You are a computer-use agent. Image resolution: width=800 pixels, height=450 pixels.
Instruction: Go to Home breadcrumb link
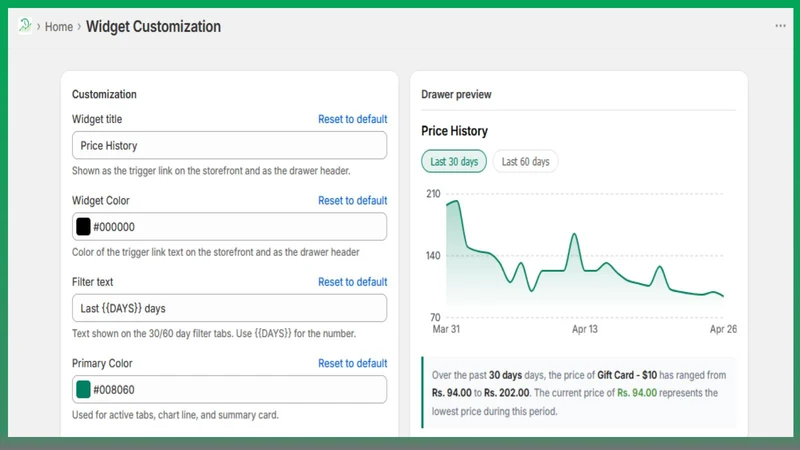pos(59,27)
